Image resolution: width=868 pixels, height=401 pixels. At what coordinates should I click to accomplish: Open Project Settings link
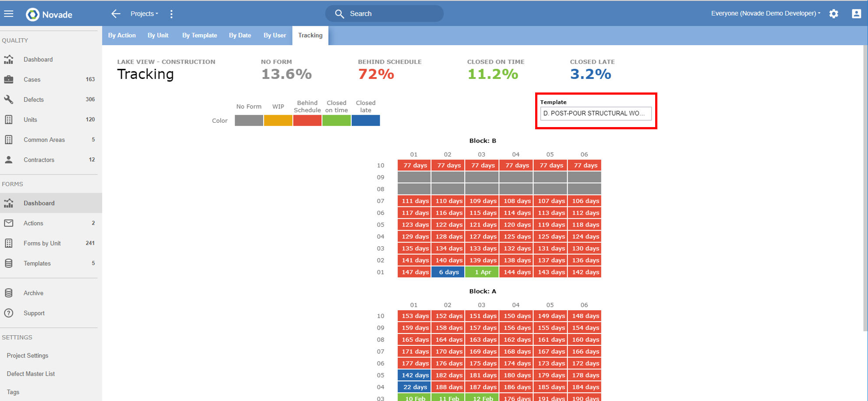coord(27,355)
